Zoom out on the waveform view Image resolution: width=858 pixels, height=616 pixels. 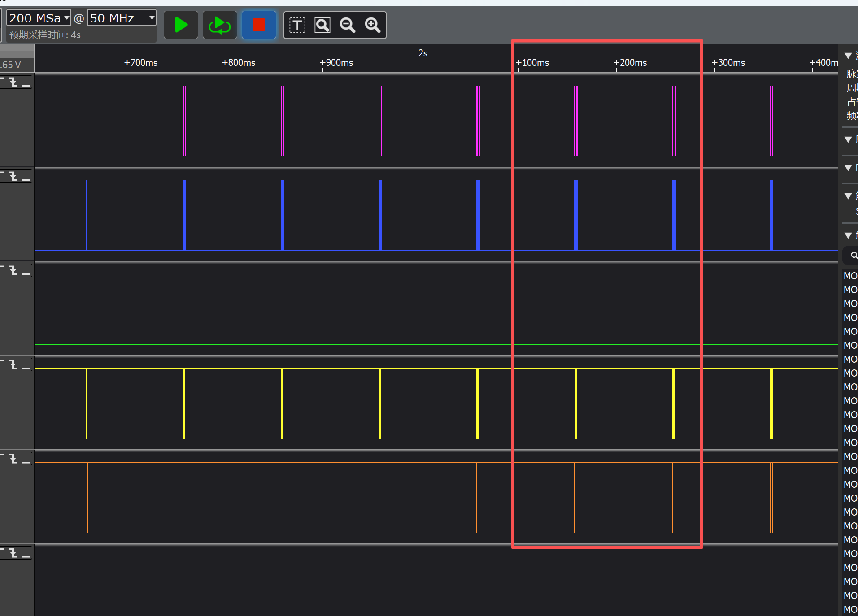347,25
